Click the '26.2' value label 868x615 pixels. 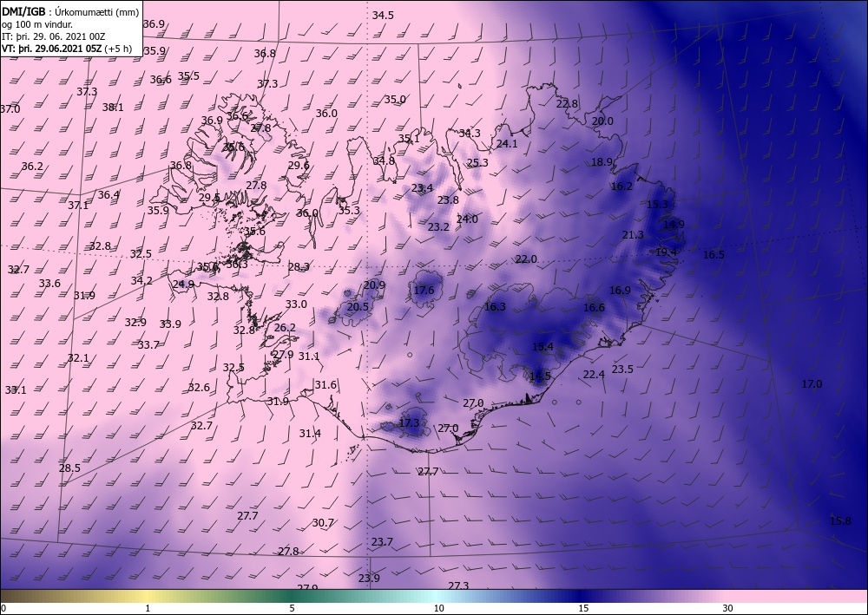285,327
